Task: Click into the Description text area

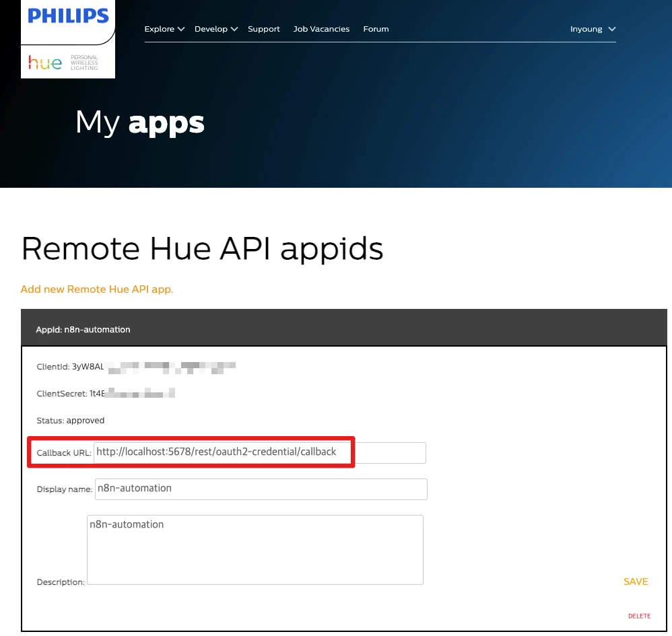Action: pyautogui.click(x=255, y=550)
